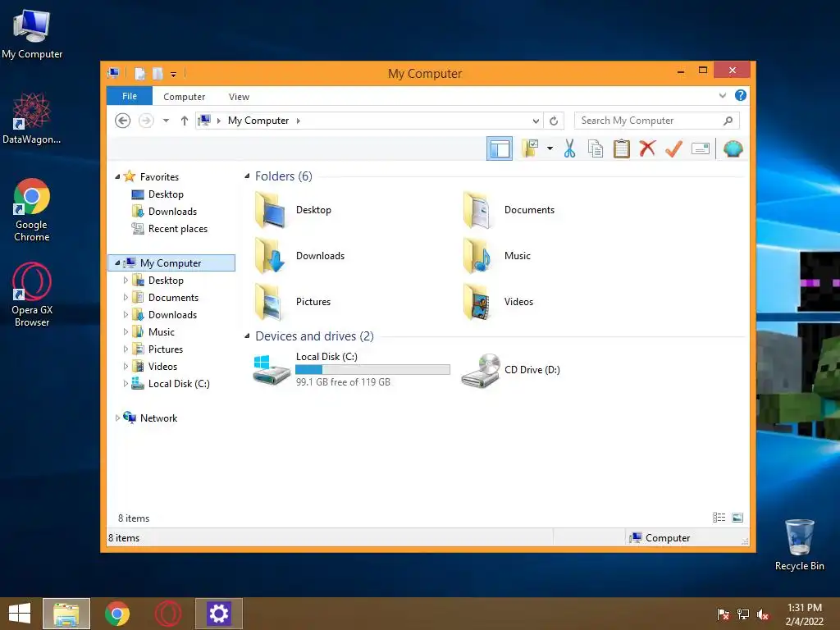
Task: Click the search magnifier icon
Action: (x=728, y=121)
